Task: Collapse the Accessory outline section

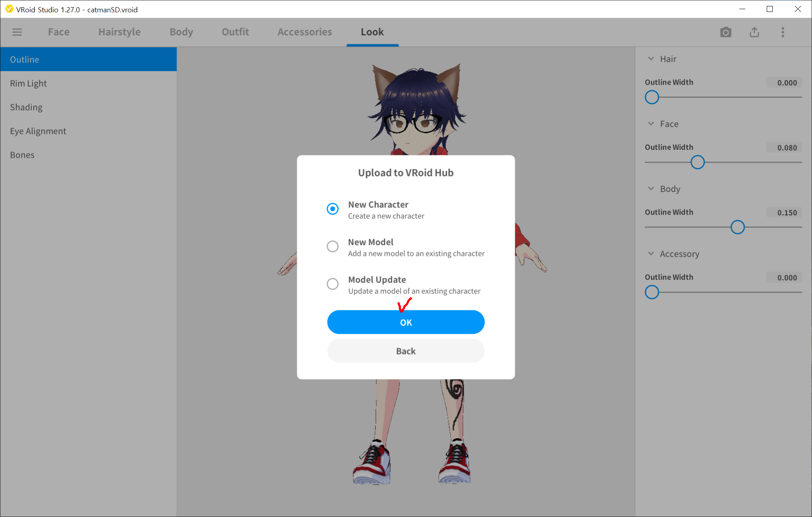Action: point(651,254)
